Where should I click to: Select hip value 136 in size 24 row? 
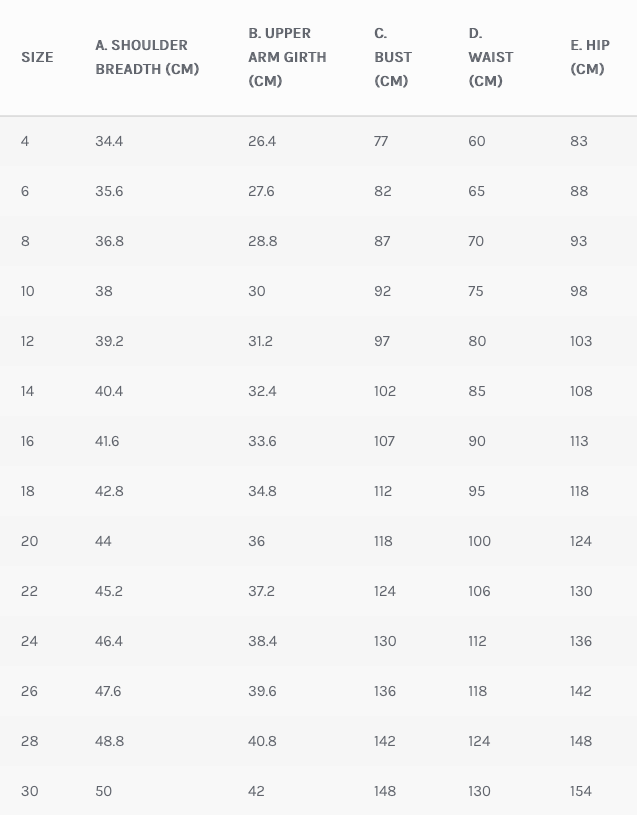click(x=580, y=641)
